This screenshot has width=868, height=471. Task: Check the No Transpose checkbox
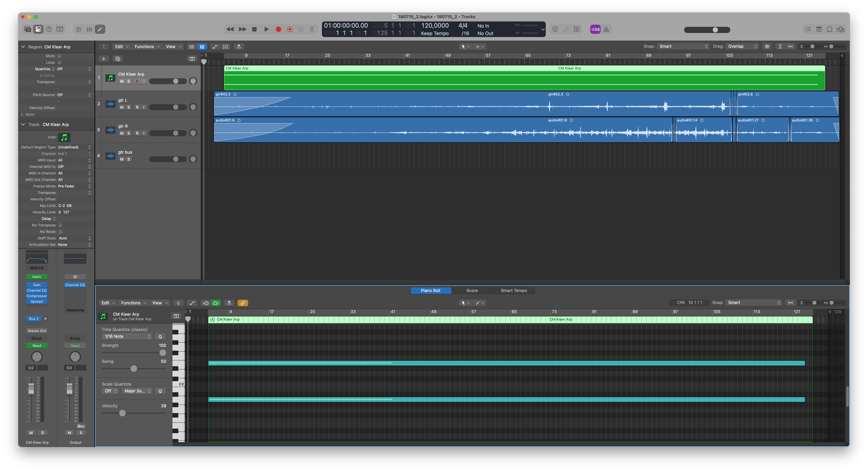pos(61,225)
